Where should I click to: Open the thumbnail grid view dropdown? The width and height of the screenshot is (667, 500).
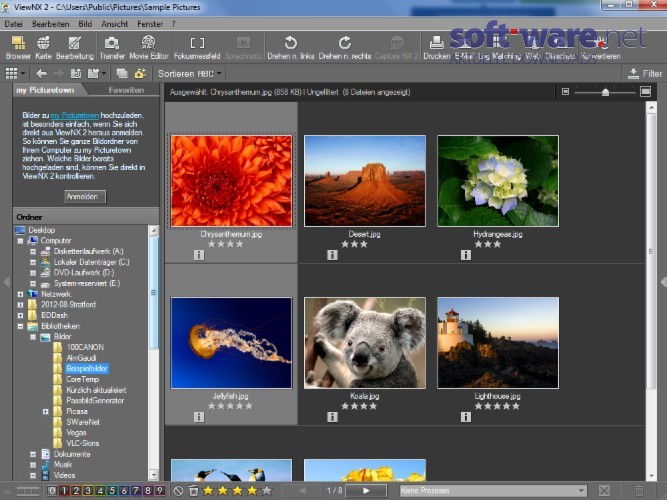23,74
